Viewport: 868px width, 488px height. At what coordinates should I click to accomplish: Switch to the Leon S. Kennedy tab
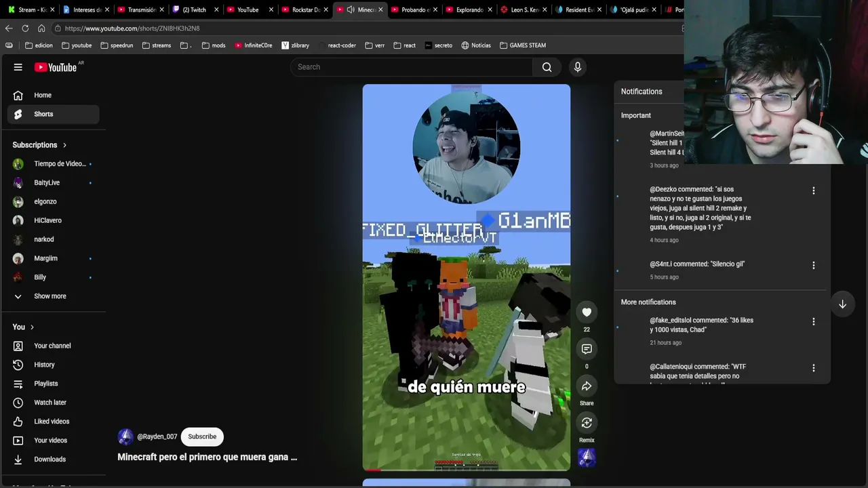point(524,9)
